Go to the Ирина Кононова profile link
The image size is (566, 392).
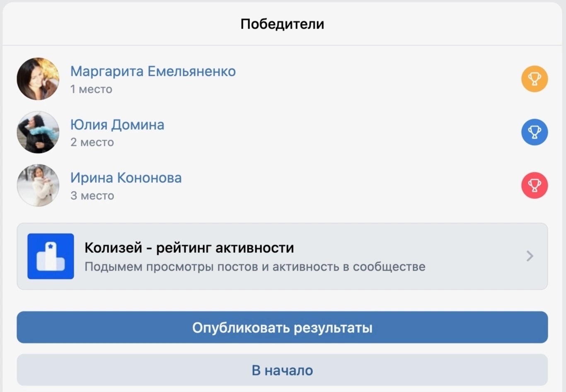(126, 178)
